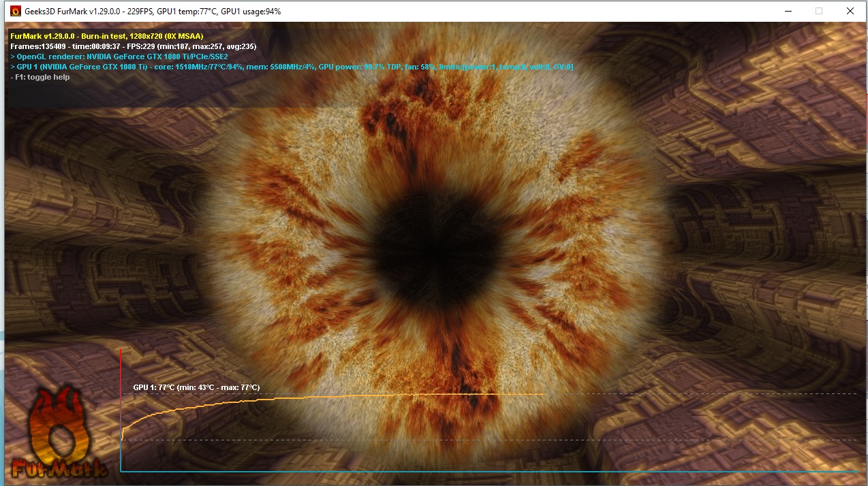The image size is (868, 486).
Task: Click the 'F1: toggle help' hint
Action: [40, 77]
